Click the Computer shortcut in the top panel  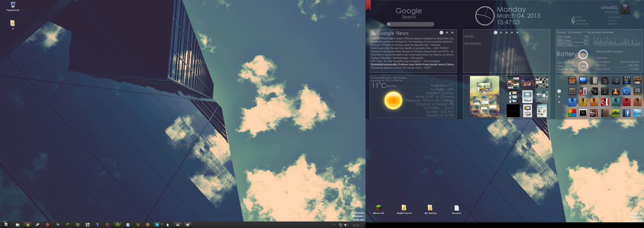coord(582,24)
